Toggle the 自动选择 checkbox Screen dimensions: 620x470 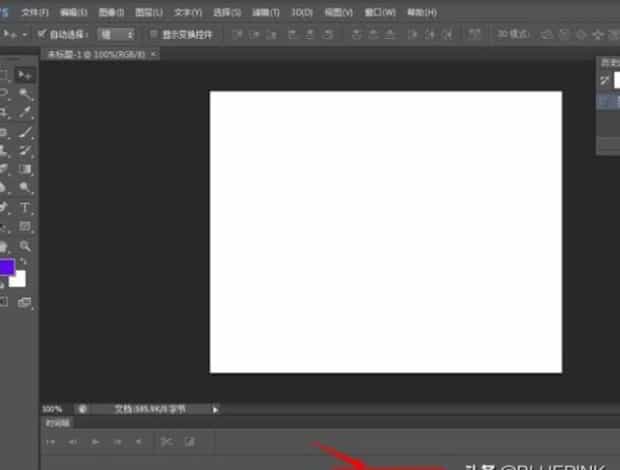pos(42,33)
